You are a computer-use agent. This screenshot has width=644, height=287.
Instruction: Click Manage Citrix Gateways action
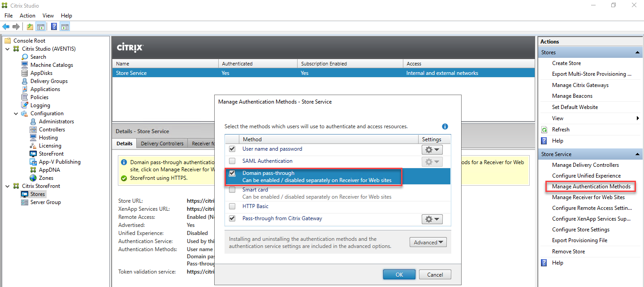pos(580,85)
